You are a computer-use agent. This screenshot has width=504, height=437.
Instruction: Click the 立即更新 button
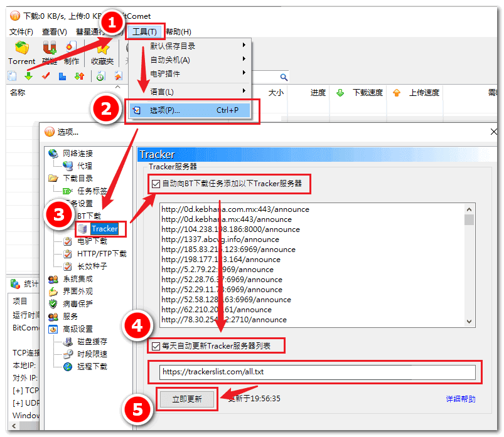(x=187, y=399)
